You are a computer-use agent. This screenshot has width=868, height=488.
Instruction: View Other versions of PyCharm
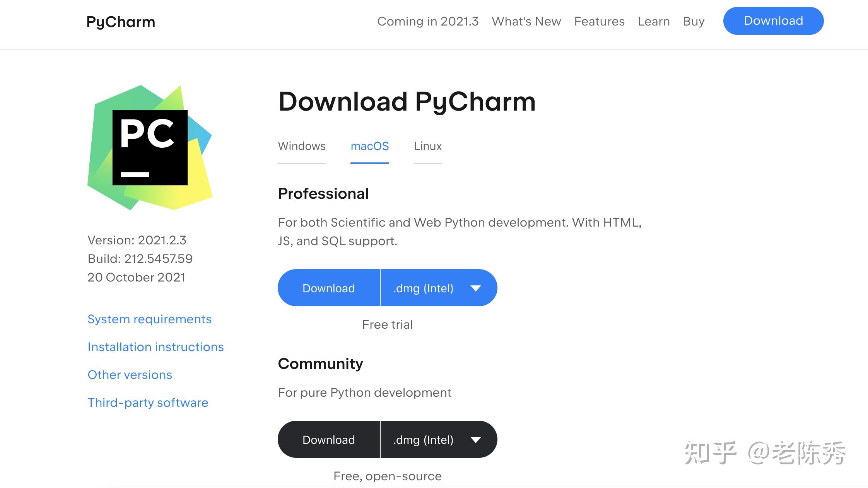(x=130, y=374)
